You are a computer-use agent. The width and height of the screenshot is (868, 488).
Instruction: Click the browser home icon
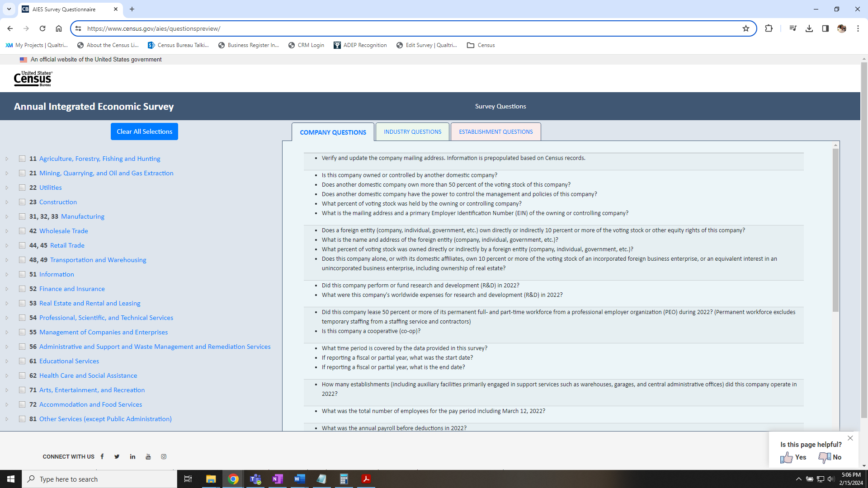(x=59, y=28)
